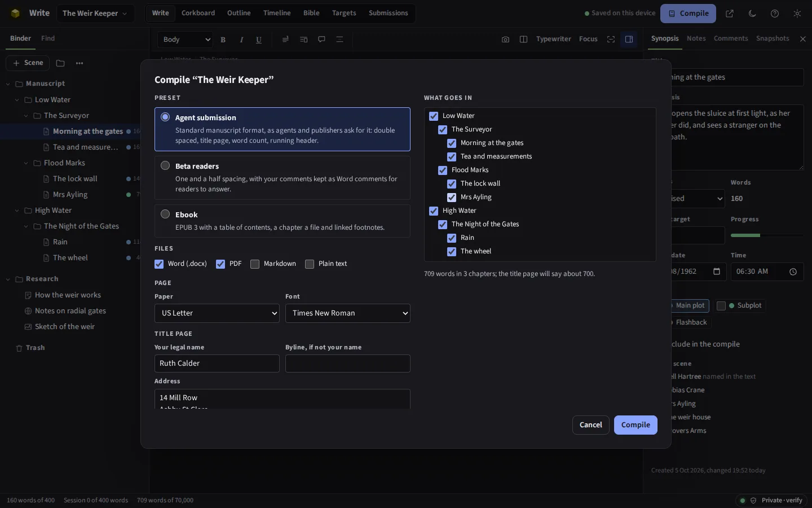This screenshot has height=508, width=812.
Task: Open the Paper size dropdown
Action: 217,313
